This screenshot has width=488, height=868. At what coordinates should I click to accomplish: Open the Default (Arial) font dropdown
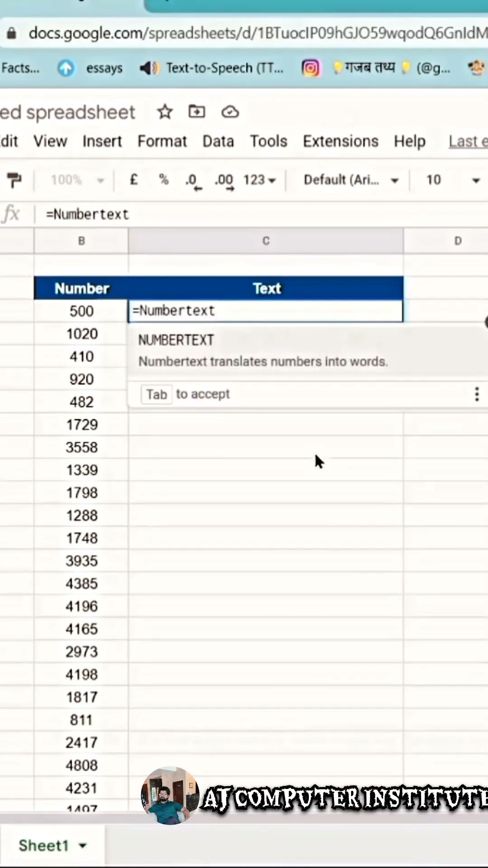tap(351, 180)
